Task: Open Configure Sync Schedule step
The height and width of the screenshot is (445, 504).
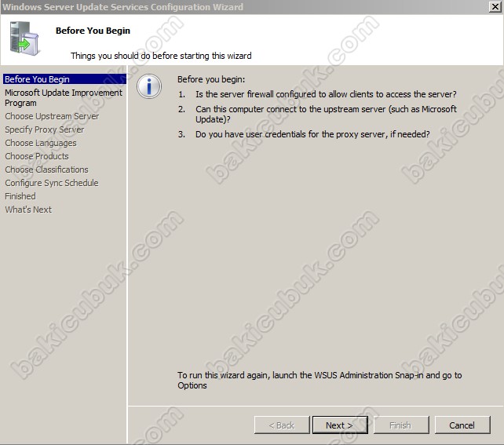Action: point(52,183)
